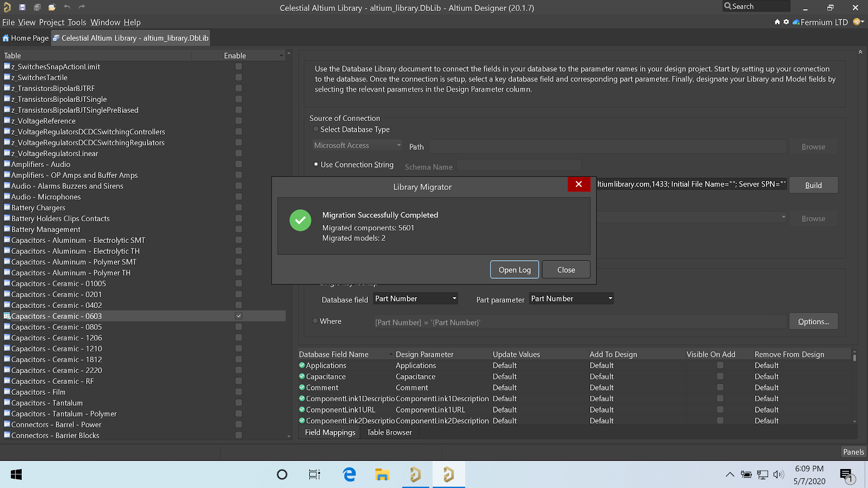Image resolution: width=868 pixels, height=488 pixels.
Task: Open the Tools menu
Action: [77, 22]
